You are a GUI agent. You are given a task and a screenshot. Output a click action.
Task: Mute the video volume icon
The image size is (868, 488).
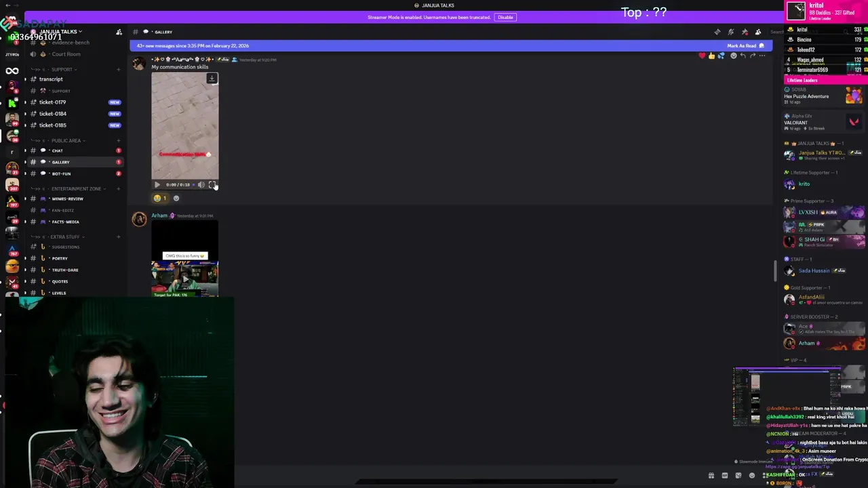tap(201, 184)
